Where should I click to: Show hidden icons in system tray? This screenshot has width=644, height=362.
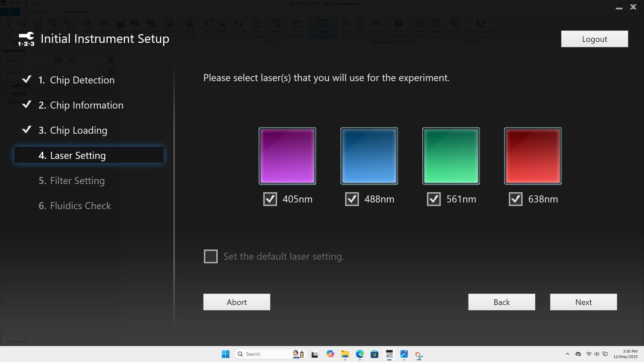click(x=567, y=354)
